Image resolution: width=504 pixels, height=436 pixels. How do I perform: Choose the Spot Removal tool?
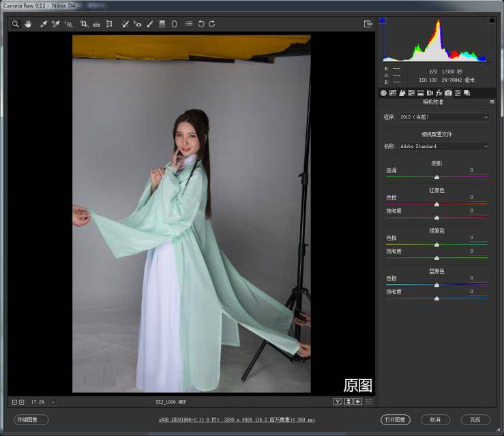click(x=125, y=24)
